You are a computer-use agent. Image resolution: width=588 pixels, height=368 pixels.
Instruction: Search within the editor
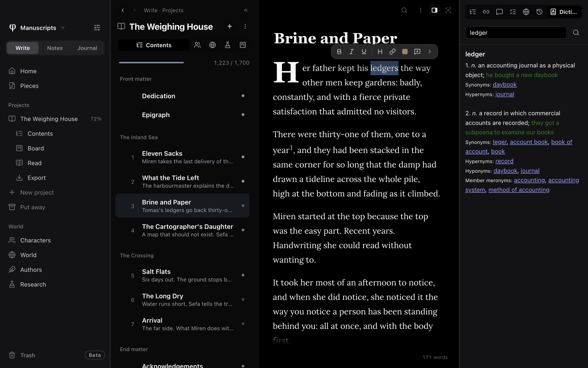(x=404, y=10)
